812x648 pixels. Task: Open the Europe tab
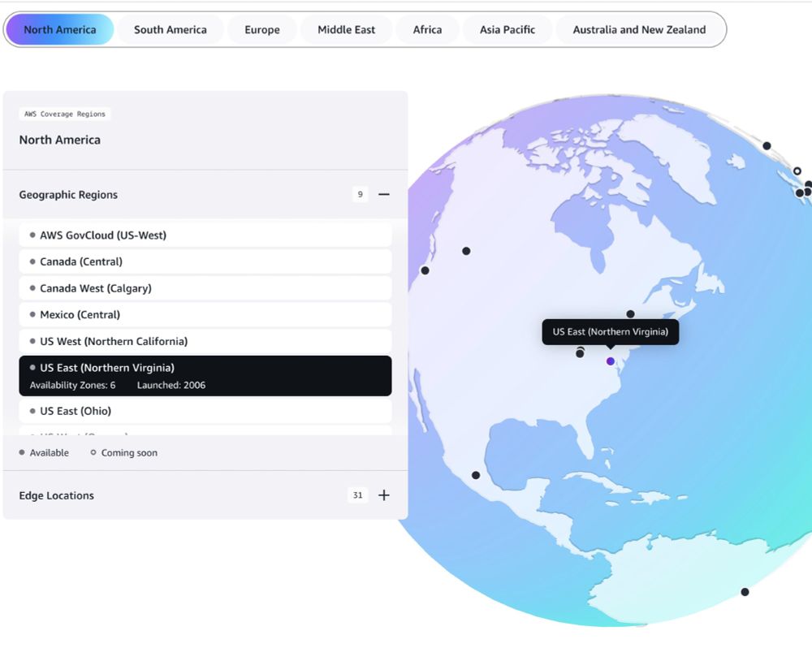coord(262,29)
